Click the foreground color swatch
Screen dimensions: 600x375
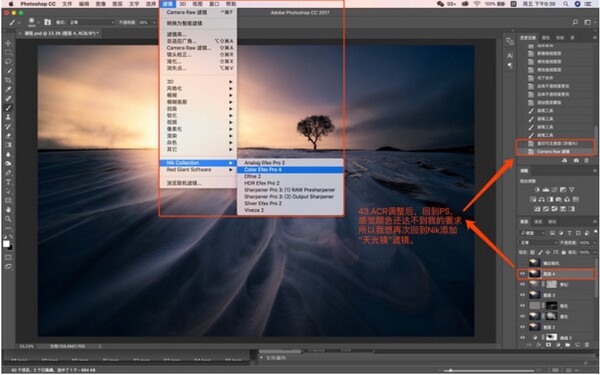click(7, 243)
